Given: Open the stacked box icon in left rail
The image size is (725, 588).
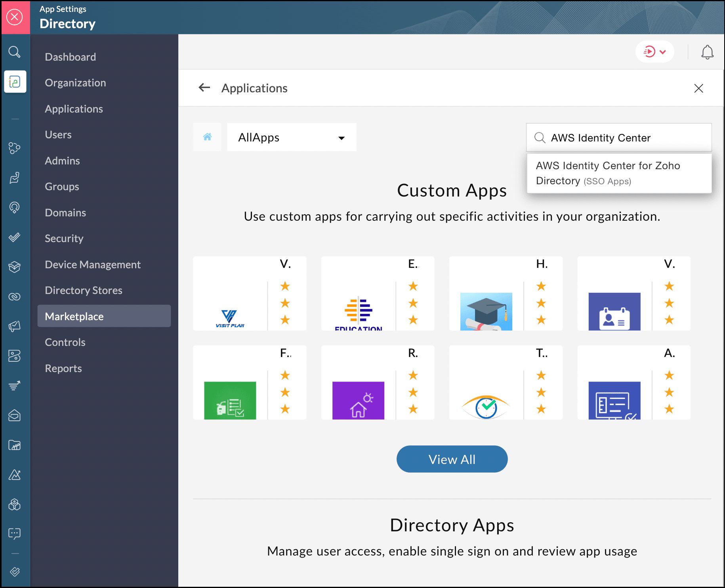Looking at the screenshot, I should click(x=15, y=267).
